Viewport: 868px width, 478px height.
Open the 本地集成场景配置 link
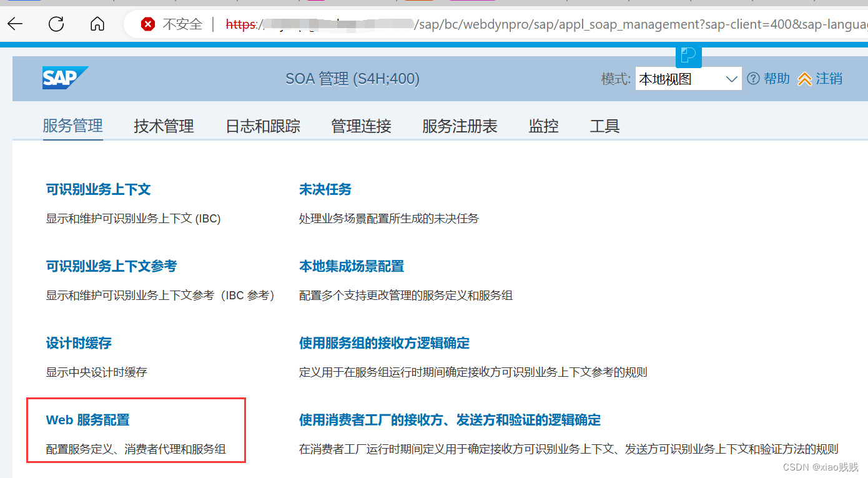tap(352, 266)
